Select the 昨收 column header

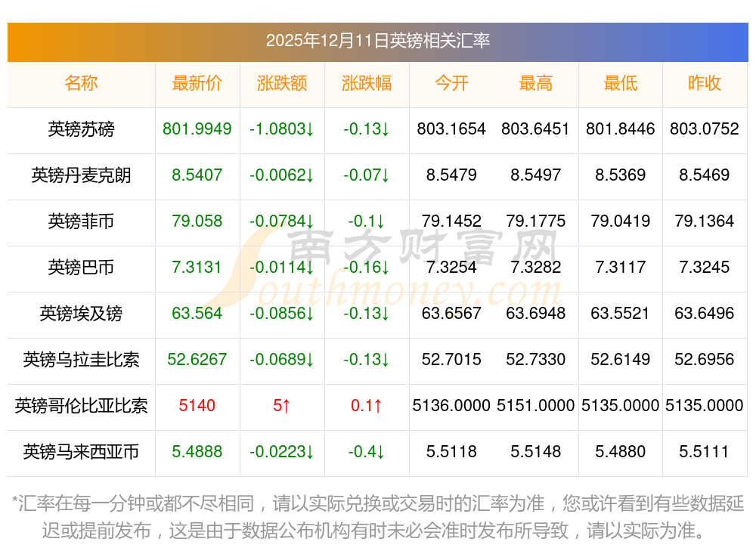[x=705, y=83]
